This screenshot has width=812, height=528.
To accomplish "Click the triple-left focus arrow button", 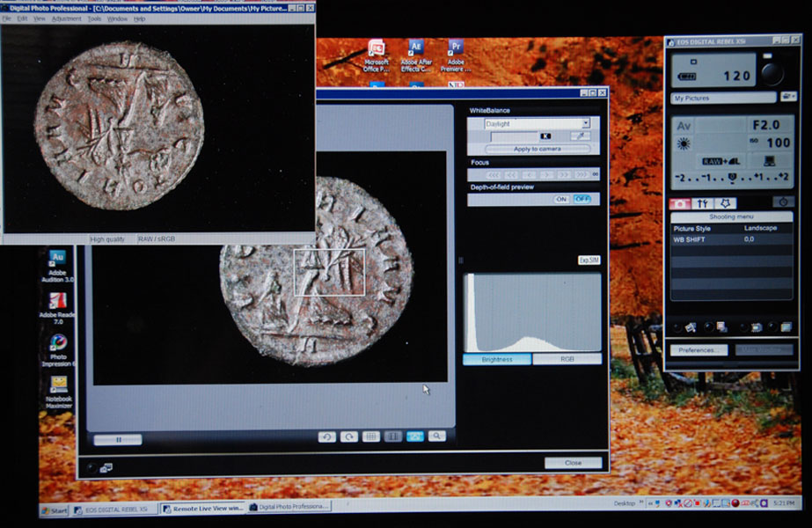I will [494, 174].
